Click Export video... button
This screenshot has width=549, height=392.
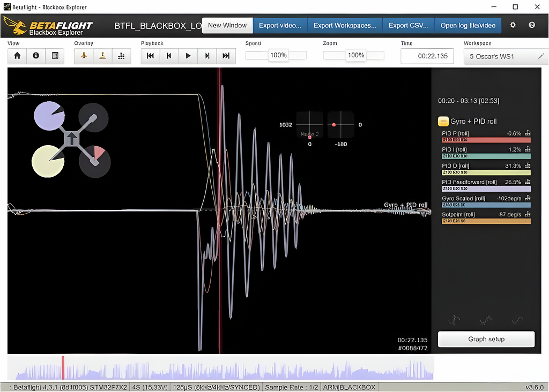[280, 26]
